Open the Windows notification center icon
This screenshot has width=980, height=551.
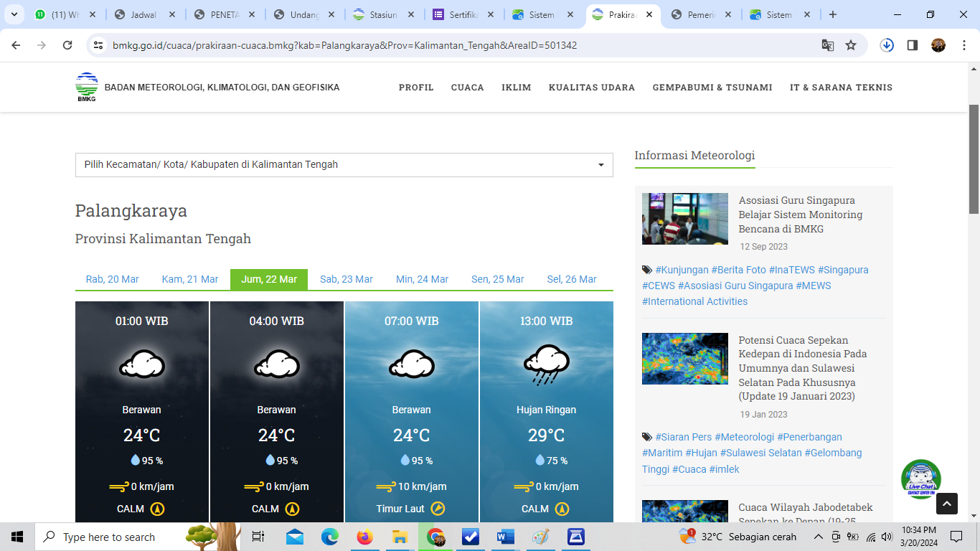click(956, 537)
